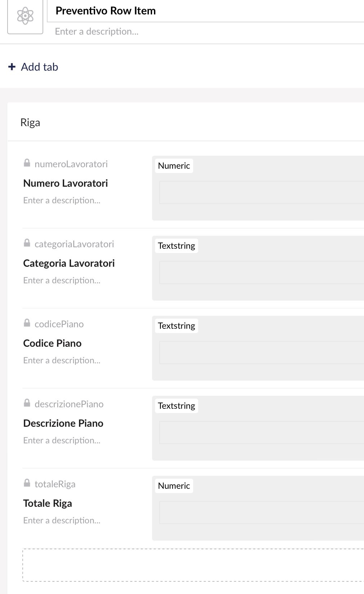Click the Numero Lavoratori property label

[66, 183]
